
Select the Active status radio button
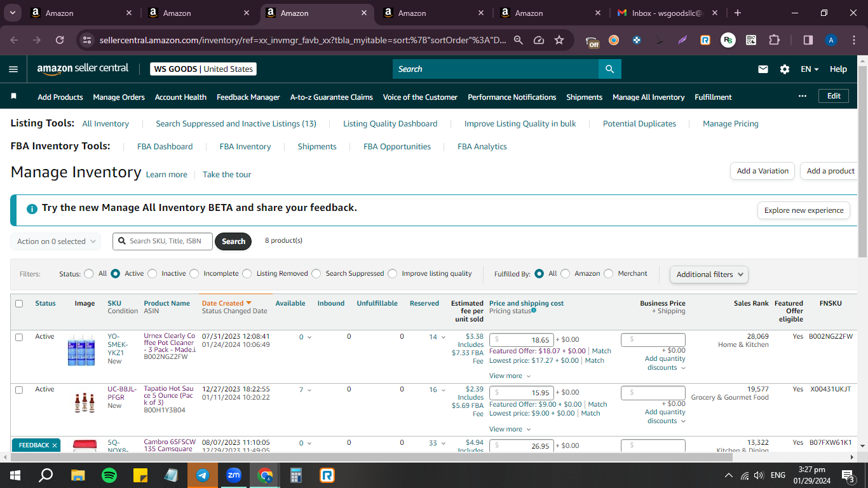click(x=115, y=274)
